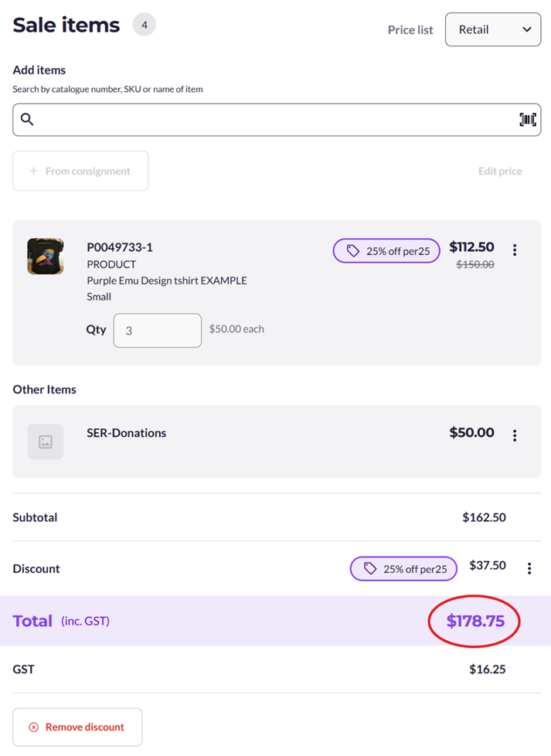
Task: Click the circled total amount $178.75
Action: (x=475, y=620)
